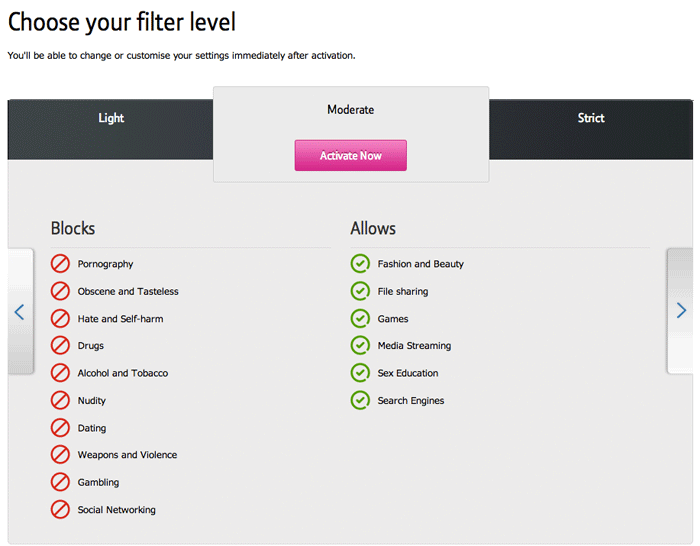Click the Dating blocked category label
700x546 pixels.
click(x=92, y=428)
